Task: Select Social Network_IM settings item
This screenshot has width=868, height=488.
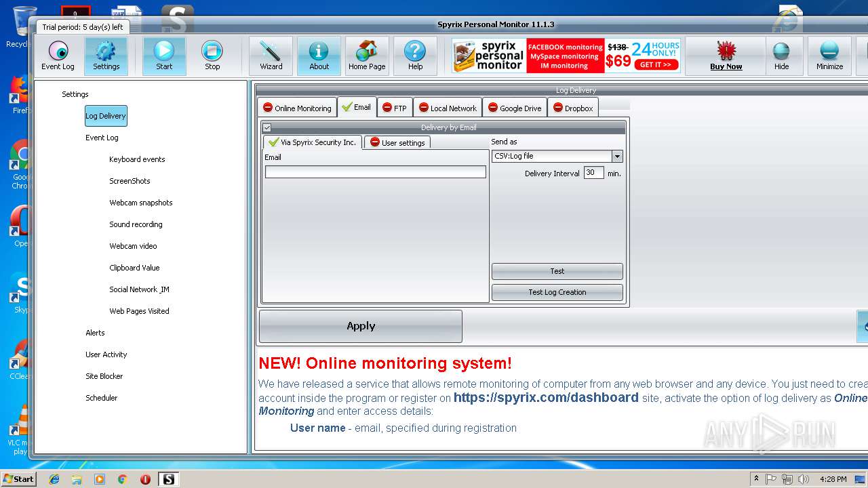Action: coord(139,289)
